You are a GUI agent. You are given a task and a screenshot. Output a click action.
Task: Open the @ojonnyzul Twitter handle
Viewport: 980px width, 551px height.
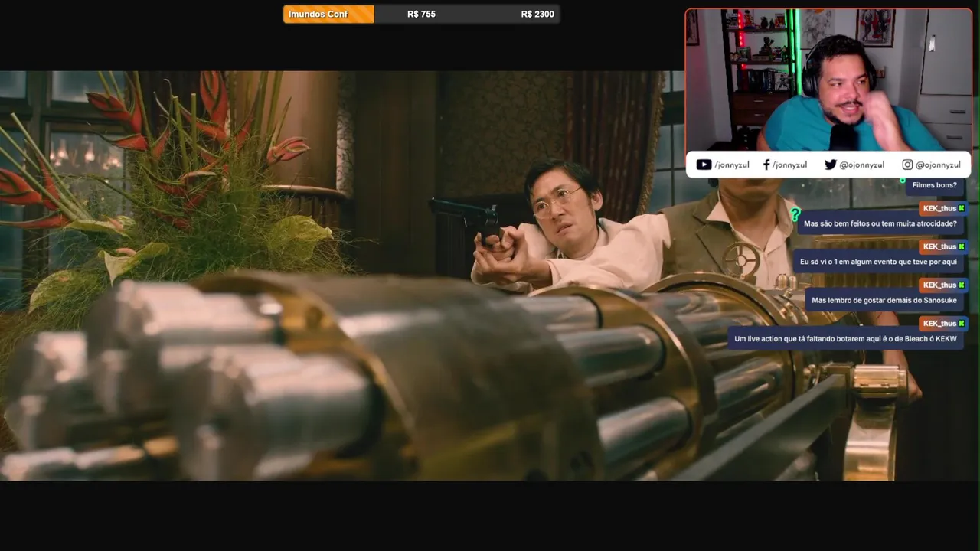861,165
